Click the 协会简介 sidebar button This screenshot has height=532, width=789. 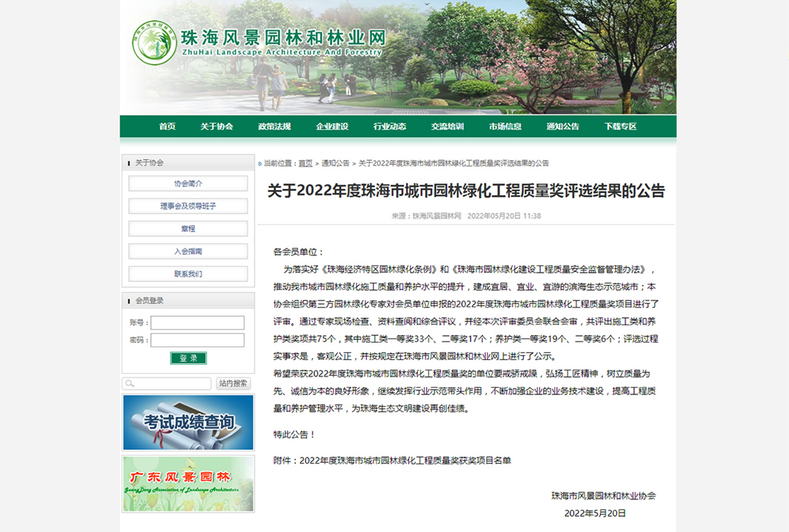point(188,183)
